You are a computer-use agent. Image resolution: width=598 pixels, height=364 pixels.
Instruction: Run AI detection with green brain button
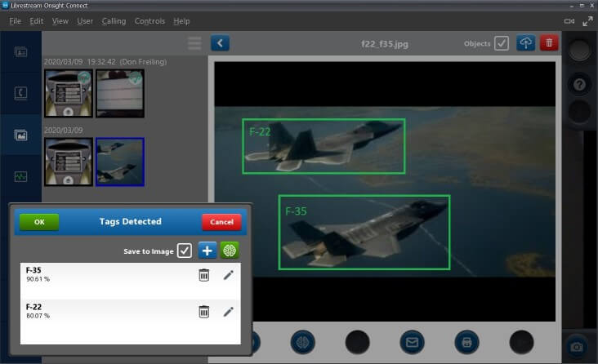[x=230, y=251]
